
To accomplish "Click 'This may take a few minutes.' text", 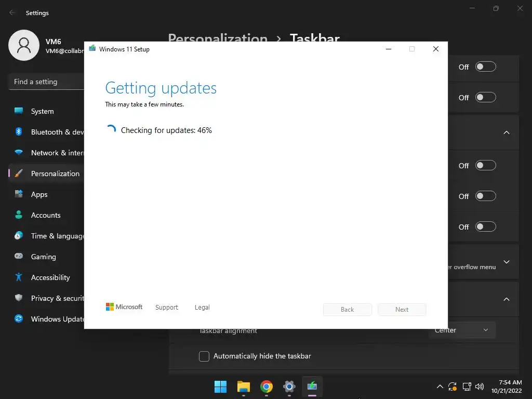I will click(144, 104).
